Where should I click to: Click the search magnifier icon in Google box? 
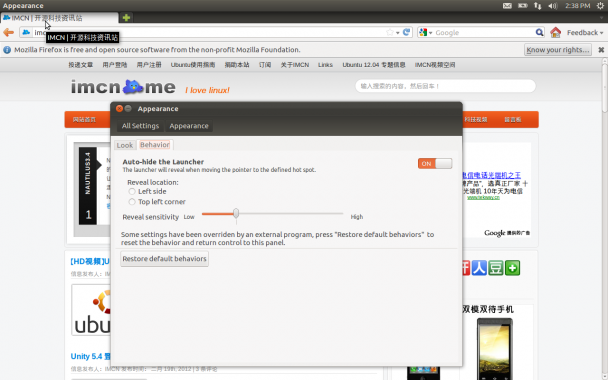pyautogui.click(x=539, y=32)
